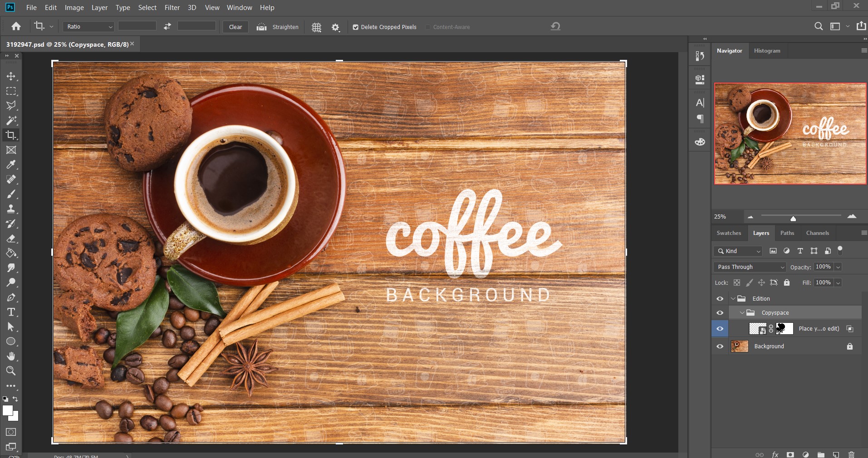The width and height of the screenshot is (868, 458).
Task: Click the delete layer trash icon
Action: 851,454
